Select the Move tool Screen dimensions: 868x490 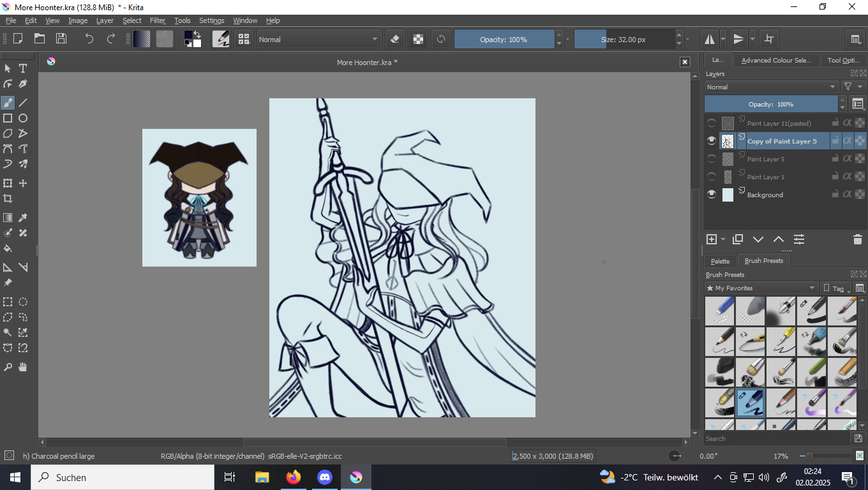(x=23, y=183)
